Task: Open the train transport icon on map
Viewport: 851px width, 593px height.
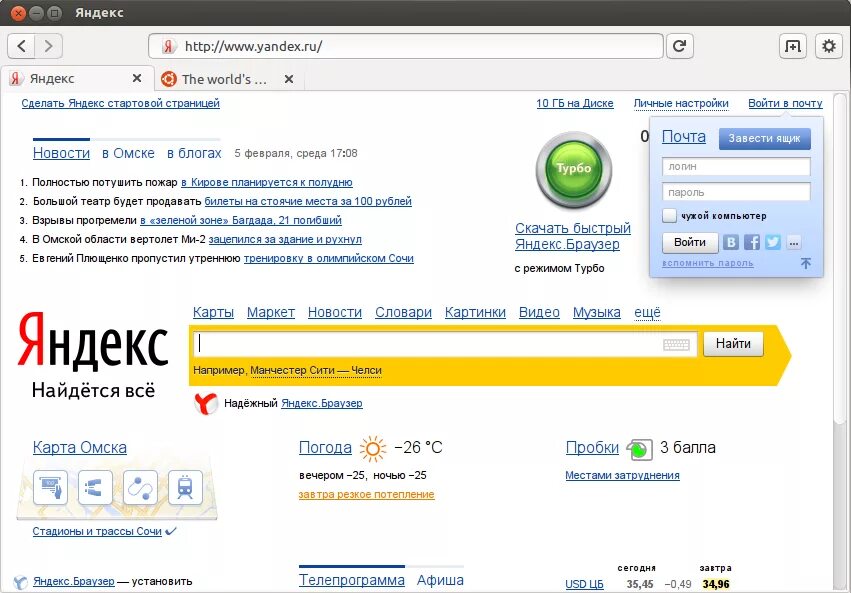Action: (185, 488)
